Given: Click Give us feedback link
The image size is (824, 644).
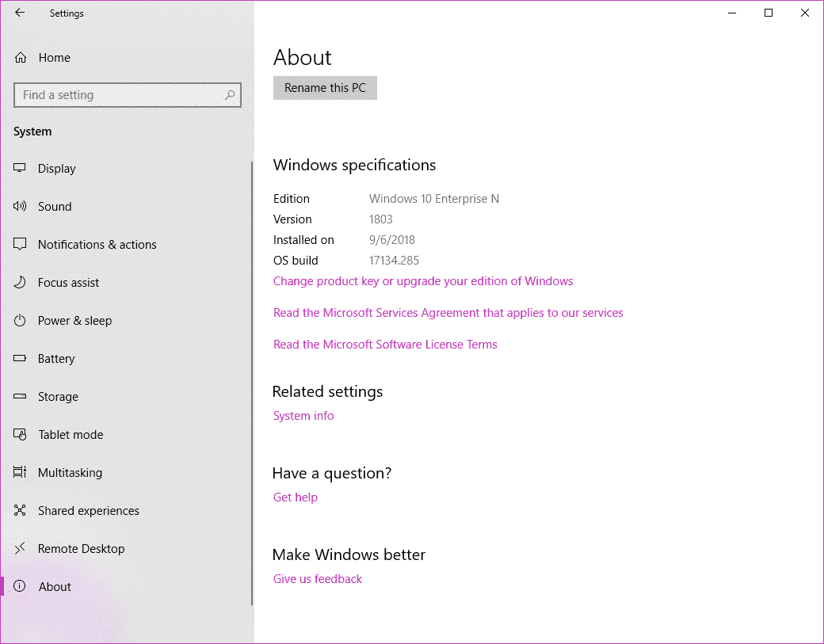Looking at the screenshot, I should click(x=318, y=579).
